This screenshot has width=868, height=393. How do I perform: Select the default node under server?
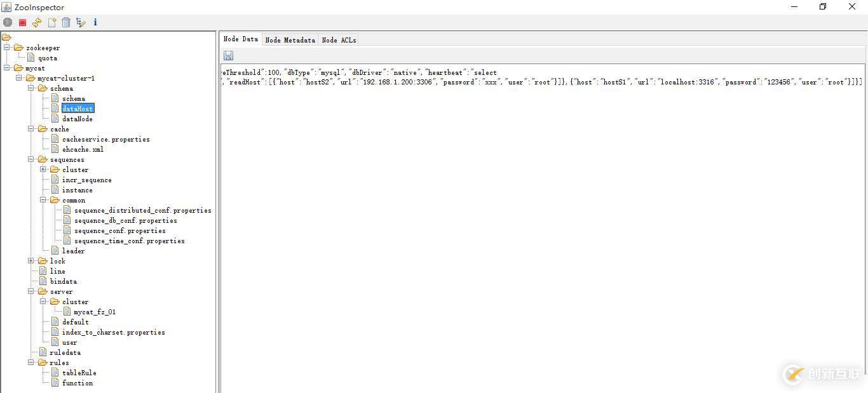[x=76, y=322]
